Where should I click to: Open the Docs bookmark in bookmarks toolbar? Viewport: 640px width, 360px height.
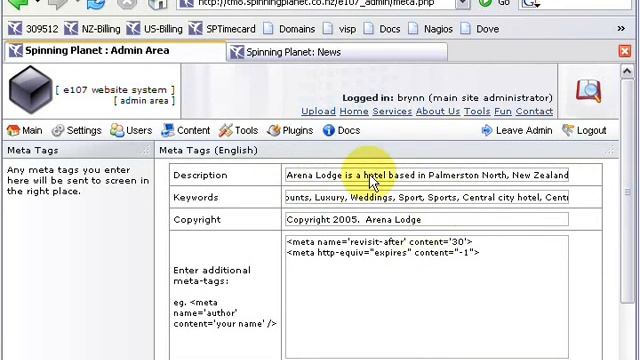coord(382,29)
